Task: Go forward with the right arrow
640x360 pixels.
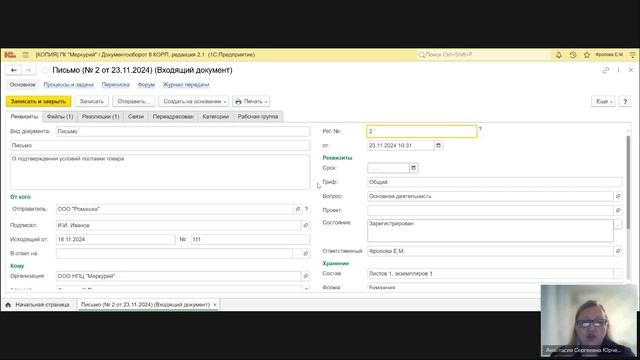Action: (x=28, y=70)
